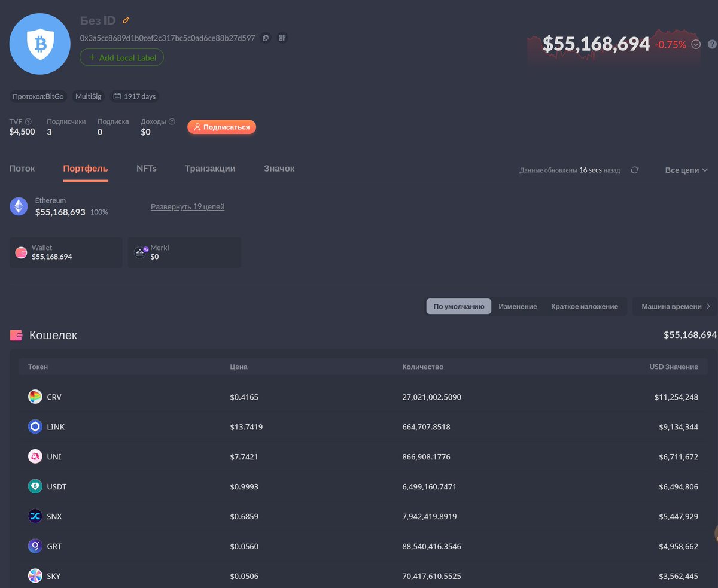Expand the balance change dropdown arrow
Viewport: 718px width, 588px height.
pos(696,44)
